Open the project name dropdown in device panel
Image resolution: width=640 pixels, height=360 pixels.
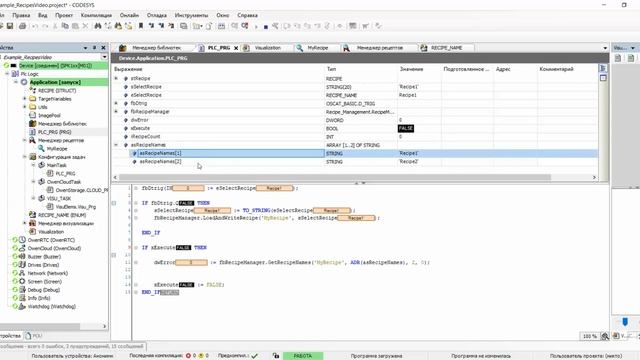click(x=104, y=57)
